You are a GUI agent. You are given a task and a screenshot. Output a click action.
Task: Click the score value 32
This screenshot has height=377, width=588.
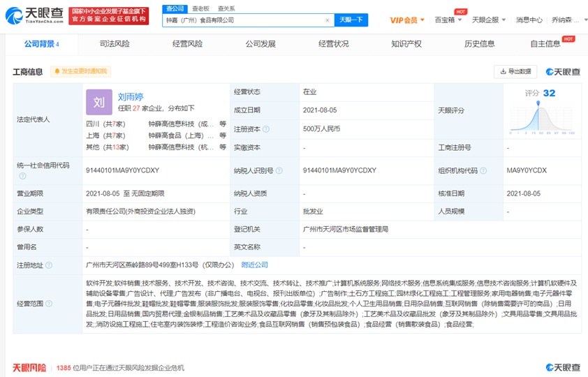point(549,94)
